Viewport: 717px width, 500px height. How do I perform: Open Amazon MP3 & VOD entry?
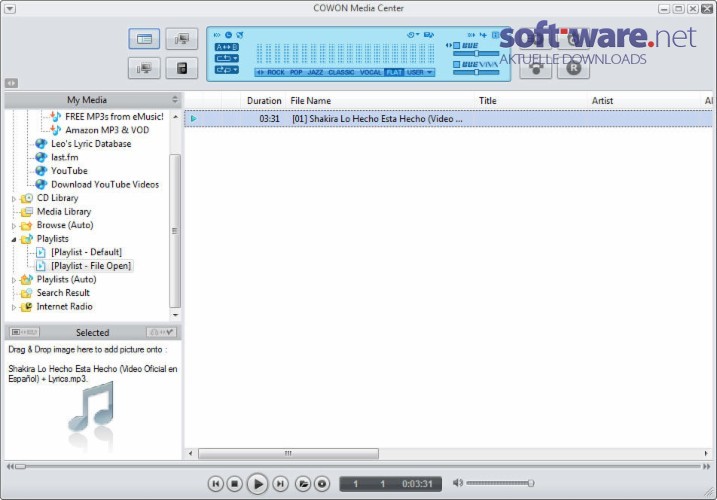pyautogui.click(x=107, y=130)
